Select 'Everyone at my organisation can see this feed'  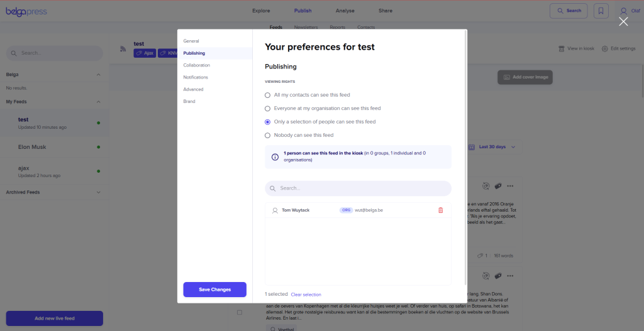(268, 109)
